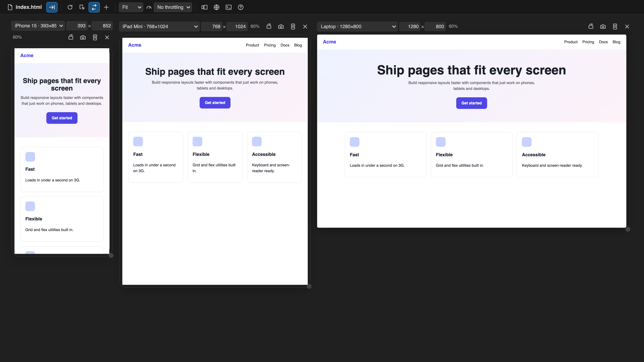Click Fast card icon in iPad Mini preview

pyautogui.click(x=138, y=142)
